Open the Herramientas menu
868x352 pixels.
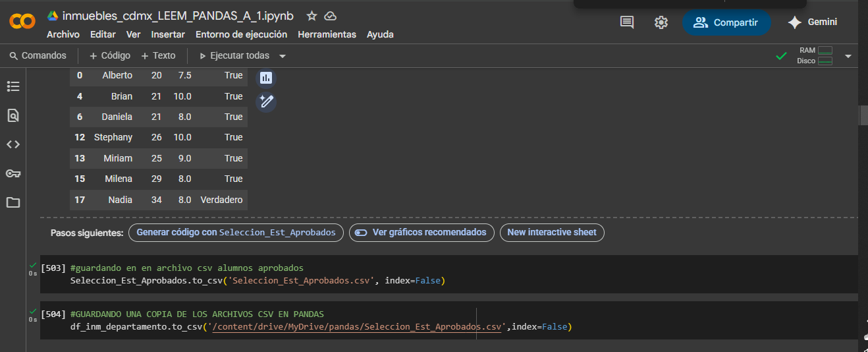pyautogui.click(x=327, y=34)
